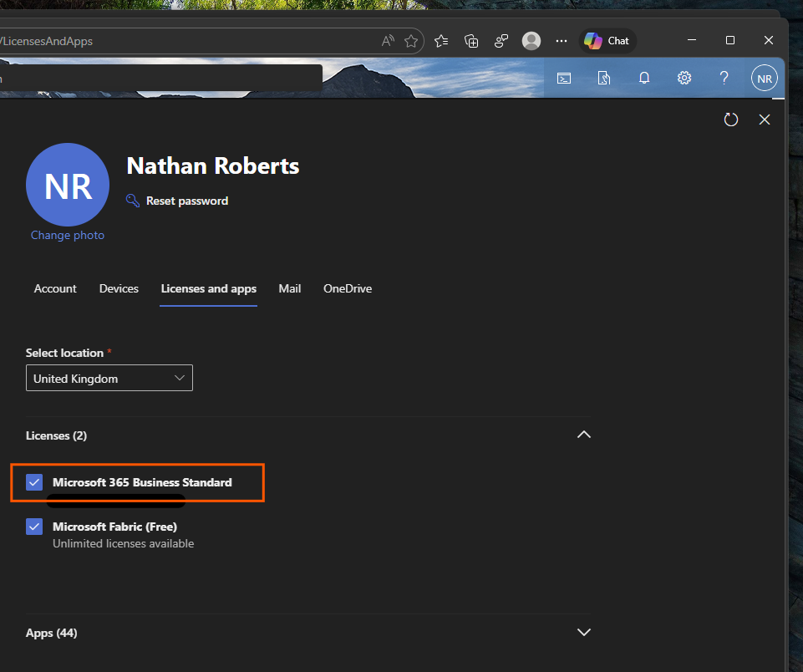Refresh the user details panel

731,120
